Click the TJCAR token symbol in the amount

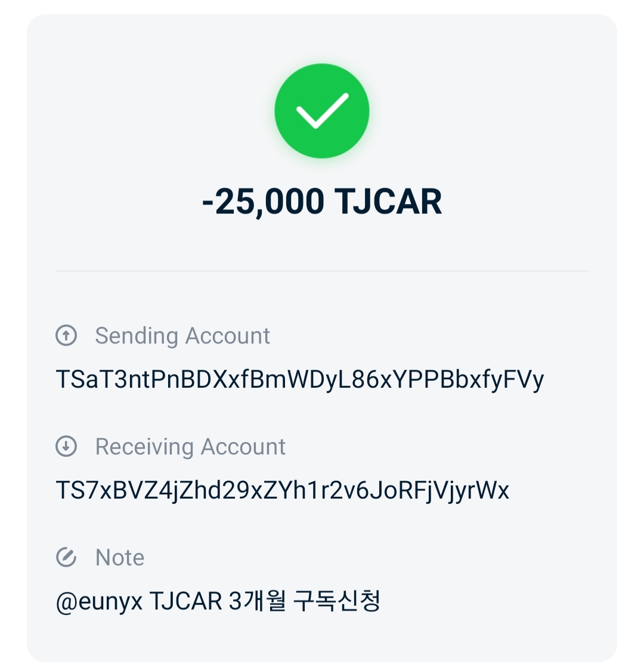pos(388,202)
